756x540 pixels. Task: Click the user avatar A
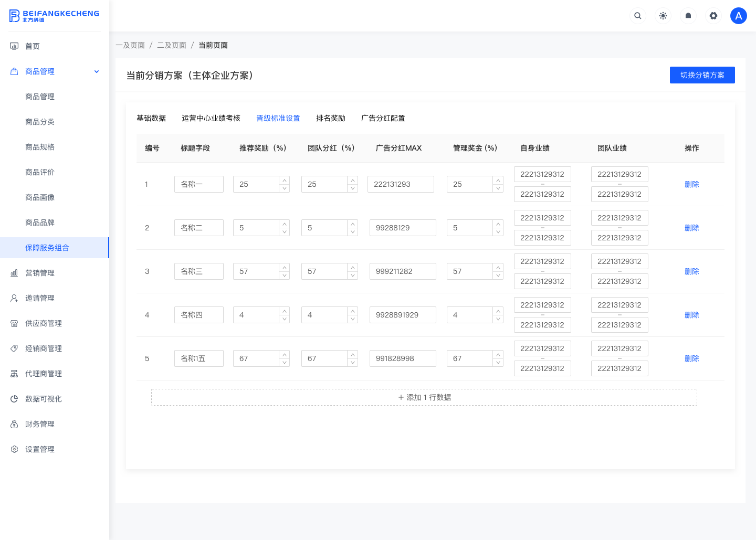(x=738, y=16)
